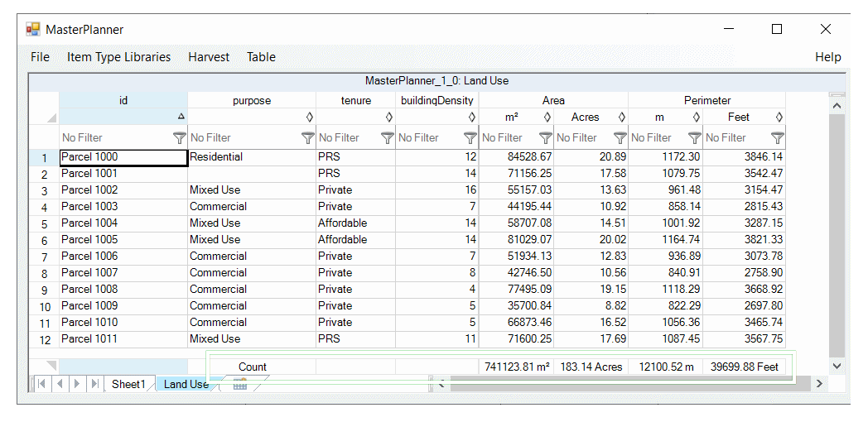Click the id column filter funnel icon

click(180, 137)
